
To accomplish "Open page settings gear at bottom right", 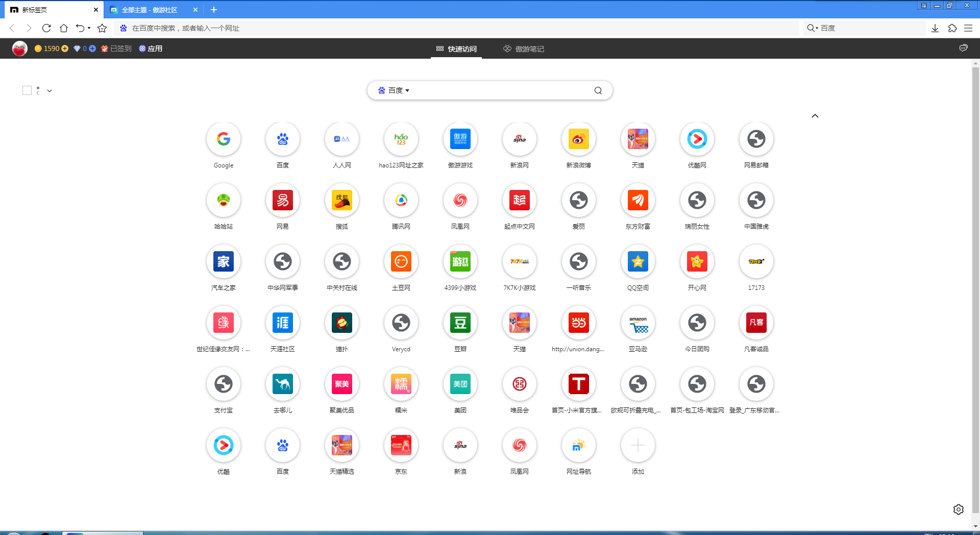I will 958,509.
